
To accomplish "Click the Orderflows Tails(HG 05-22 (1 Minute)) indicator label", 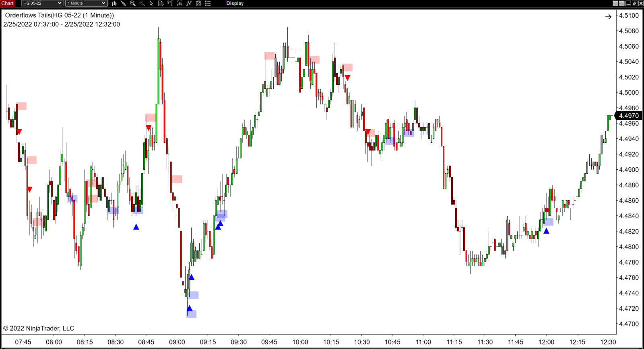I will point(60,15).
